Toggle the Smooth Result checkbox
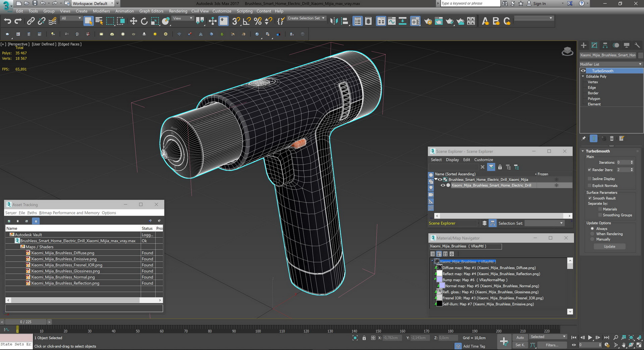 [x=590, y=198]
